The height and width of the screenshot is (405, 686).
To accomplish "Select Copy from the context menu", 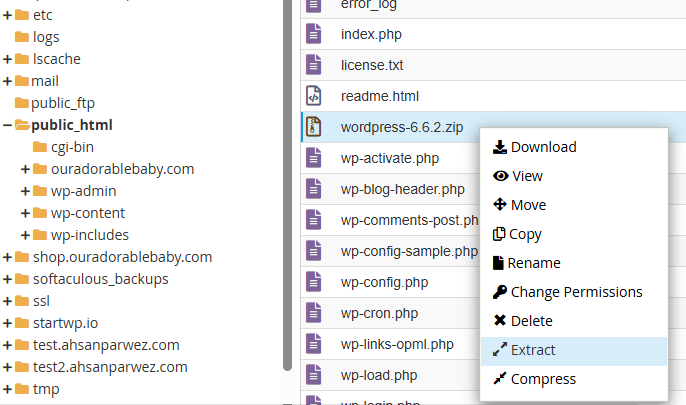I will (526, 234).
